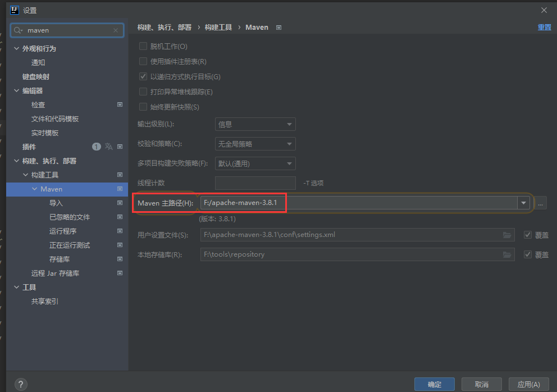Enable 打印异常堆栈跟踪(E) checkbox

point(143,92)
